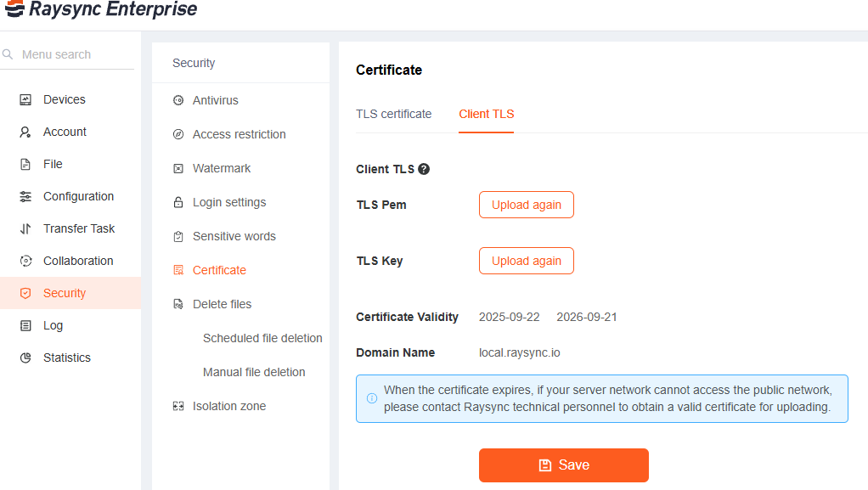Screen dimensions: 868x490
Task: Select the Account sidebar icon
Action: click(26, 132)
